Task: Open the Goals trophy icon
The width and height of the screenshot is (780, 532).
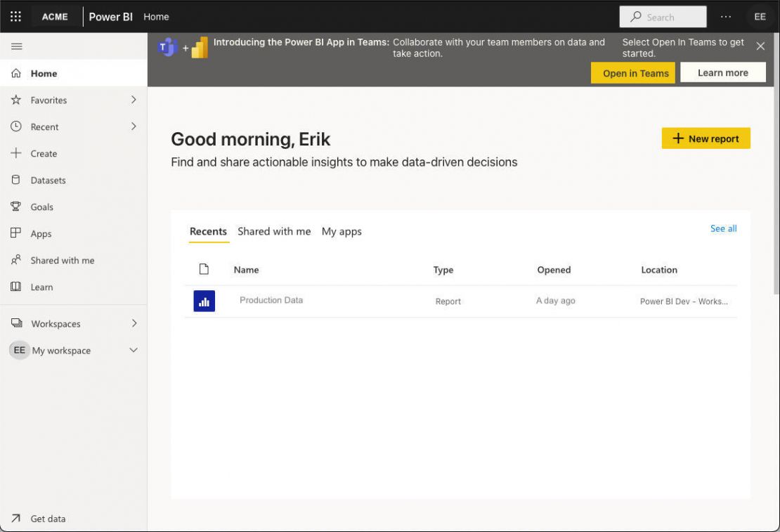Action: [15, 207]
